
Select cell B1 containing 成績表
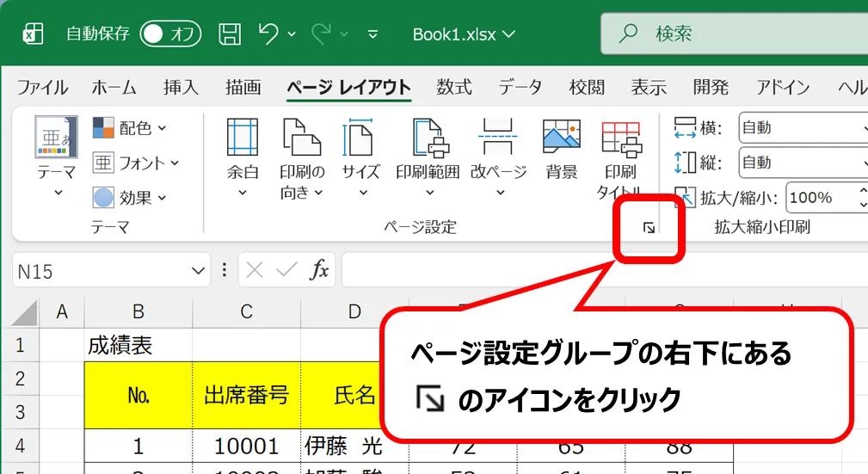pos(139,346)
